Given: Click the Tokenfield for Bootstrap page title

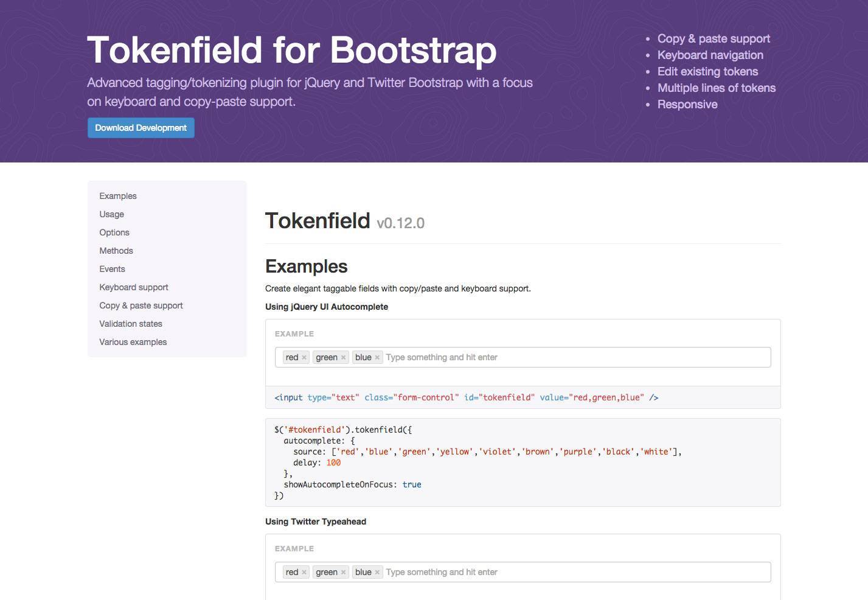Looking at the screenshot, I should click(x=292, y=50).
